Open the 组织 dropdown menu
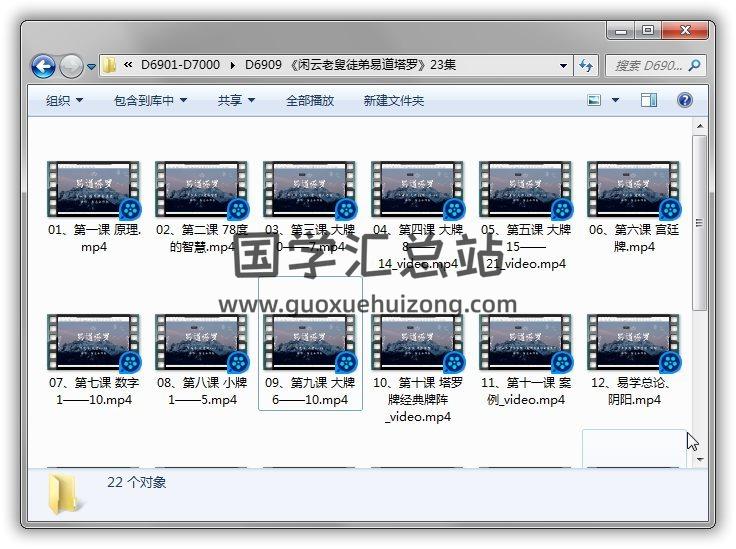 [x=64, y=101]
